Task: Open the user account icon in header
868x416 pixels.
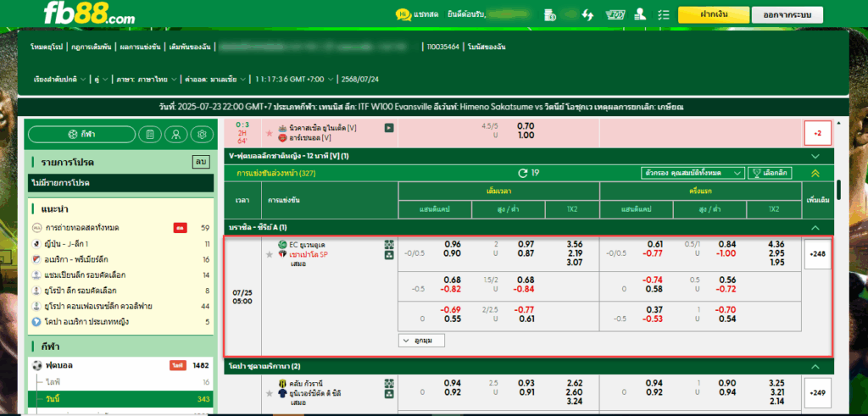Action: tap(641, 15)
